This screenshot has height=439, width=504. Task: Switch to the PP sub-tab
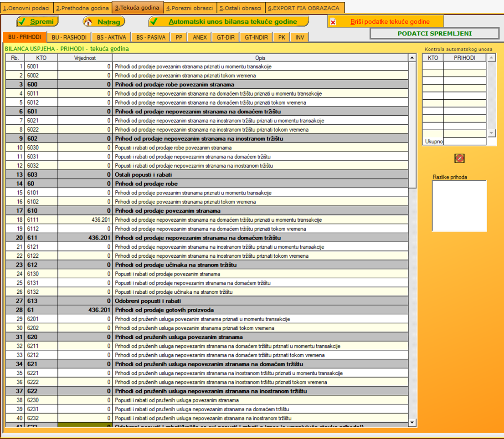pyautogui.click(x=179, y=37)
